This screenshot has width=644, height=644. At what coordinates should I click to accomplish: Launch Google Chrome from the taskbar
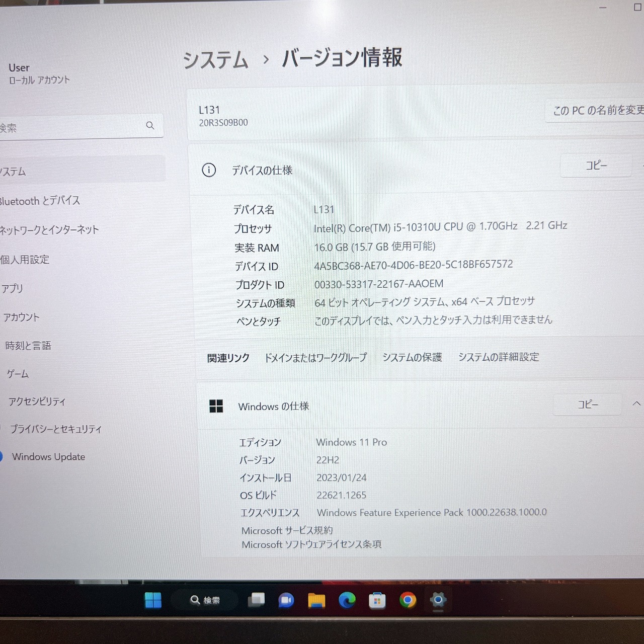(x=408, y=600)
